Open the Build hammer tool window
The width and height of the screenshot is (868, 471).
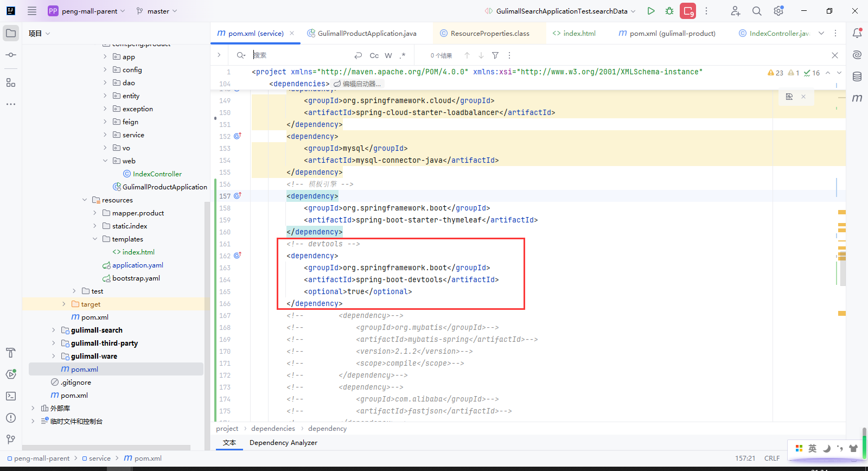pos(11,353)
